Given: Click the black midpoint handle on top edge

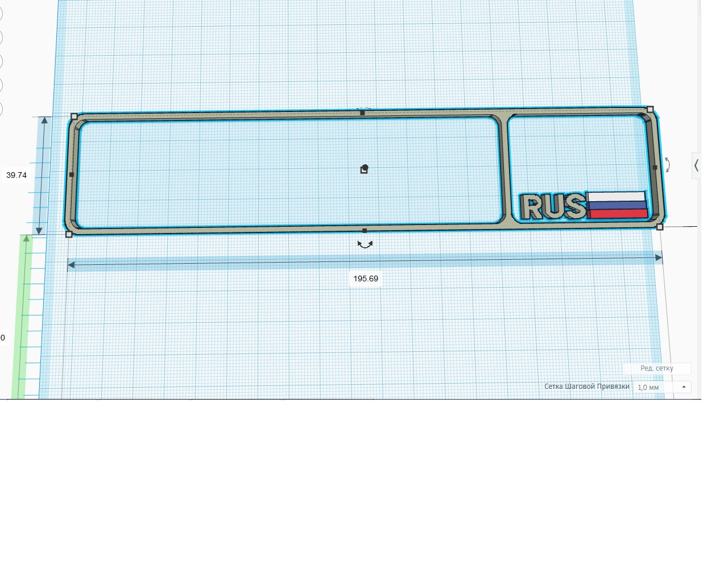Looking at the screenshot, I should (362, 113).
